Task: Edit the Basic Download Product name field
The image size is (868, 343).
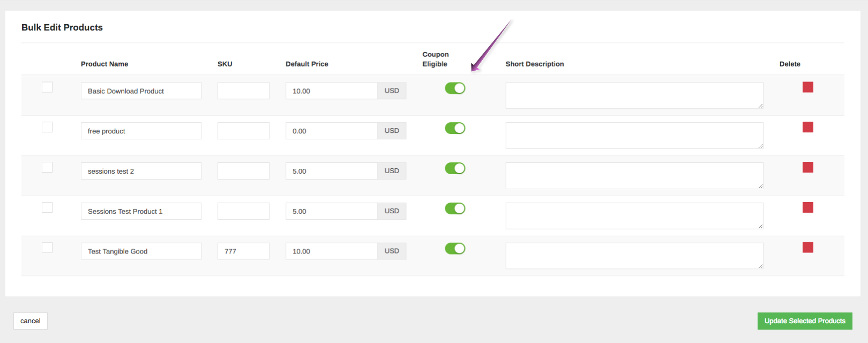Action: click(141, 91)
